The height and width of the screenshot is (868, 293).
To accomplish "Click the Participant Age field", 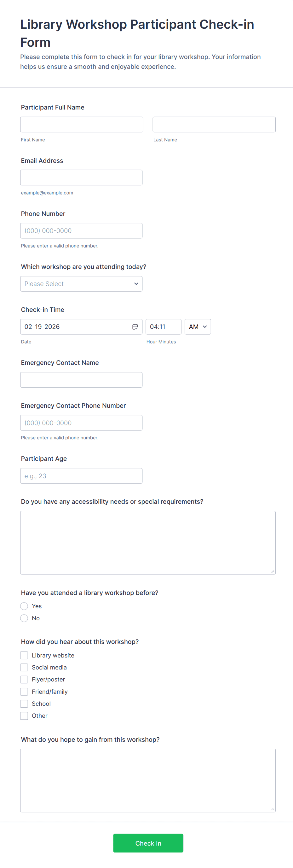I will 81,476.
